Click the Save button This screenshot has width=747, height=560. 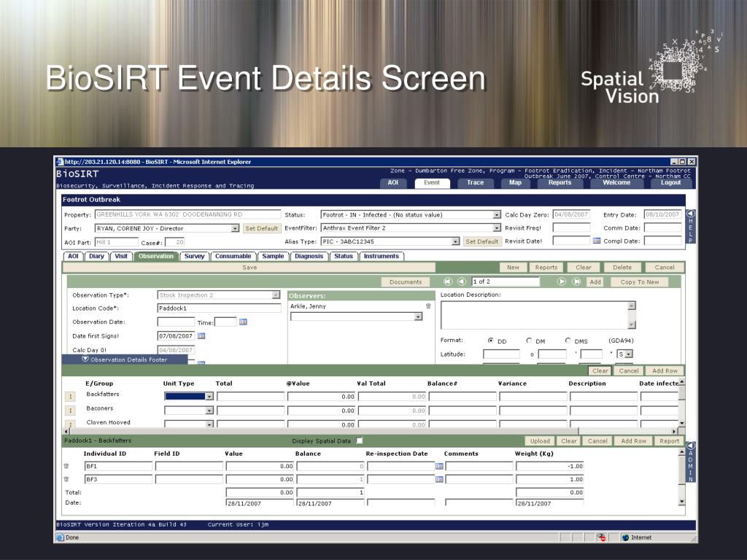point(249,268)
